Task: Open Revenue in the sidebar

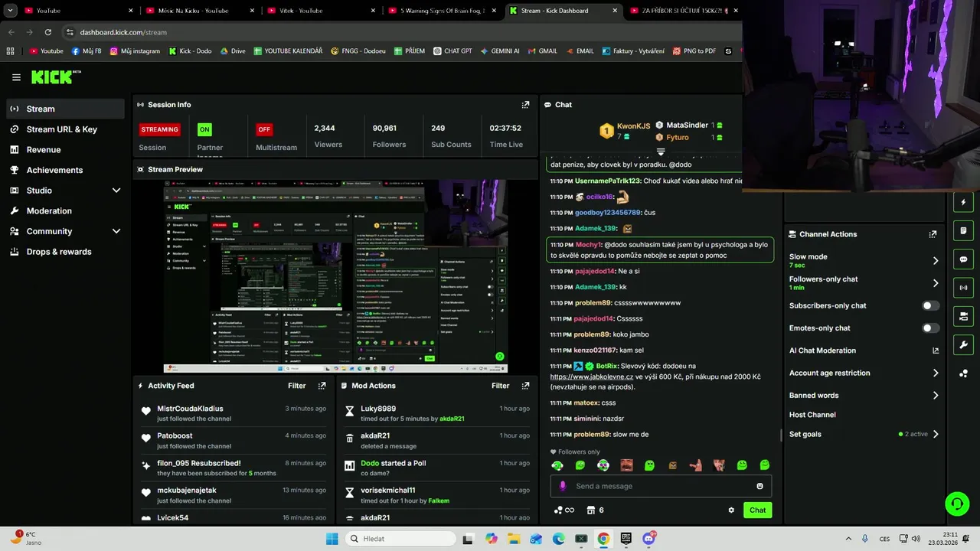Action: [x=65, y=150]
